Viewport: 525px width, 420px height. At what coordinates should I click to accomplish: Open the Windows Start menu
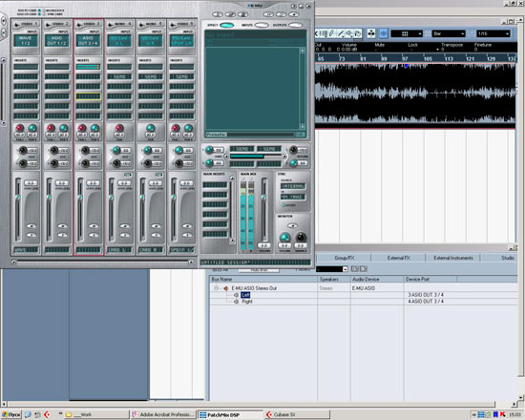coord(11,414)
